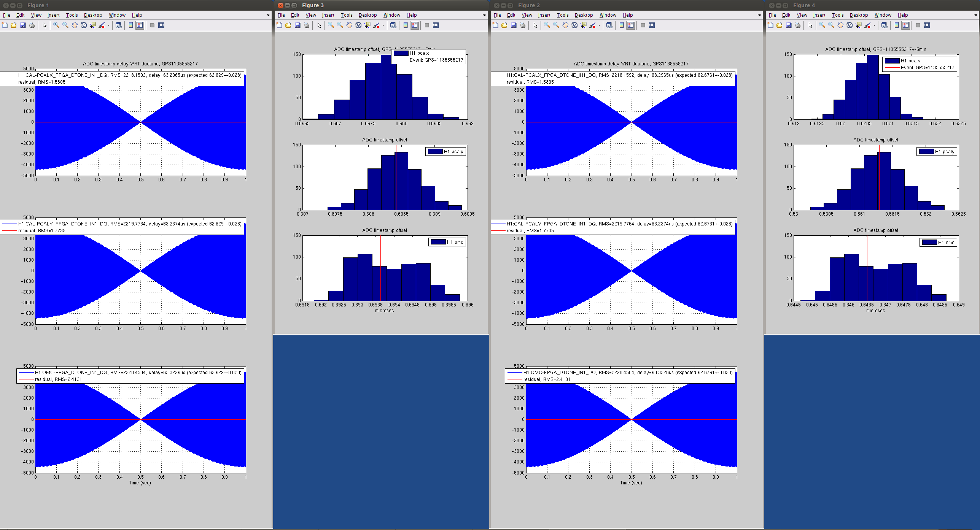Click H1 pcaly legend swatch in Figure 4
The height and width of the screenshot is (530, 980).
(x=926, y=151)
